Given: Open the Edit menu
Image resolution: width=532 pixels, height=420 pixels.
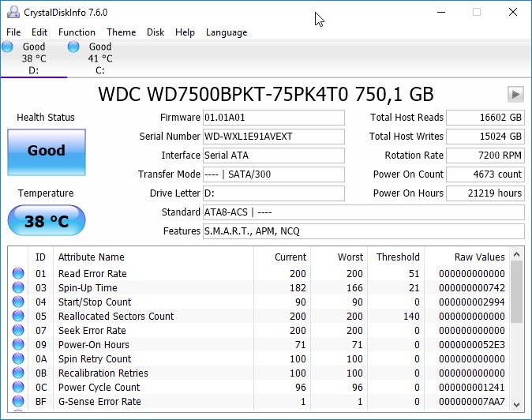Looking at the screenshot, I should tap(39, 32).
